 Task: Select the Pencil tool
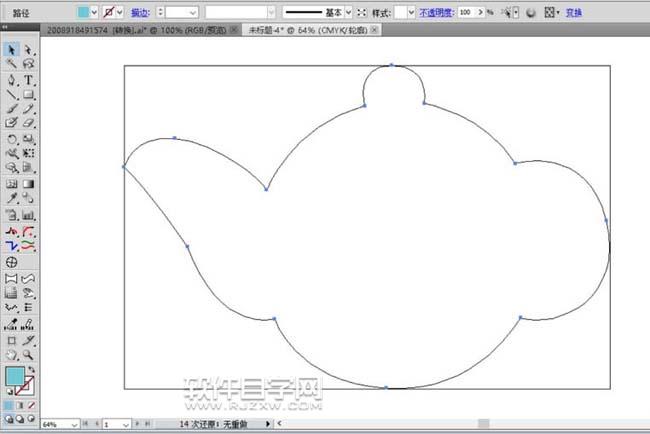[x=28, y=109]
